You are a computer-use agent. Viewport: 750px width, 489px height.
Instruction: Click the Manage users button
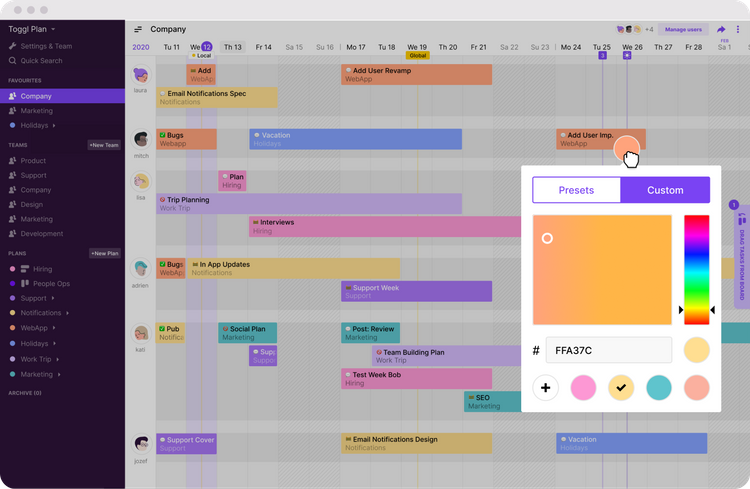coord(683,30)
